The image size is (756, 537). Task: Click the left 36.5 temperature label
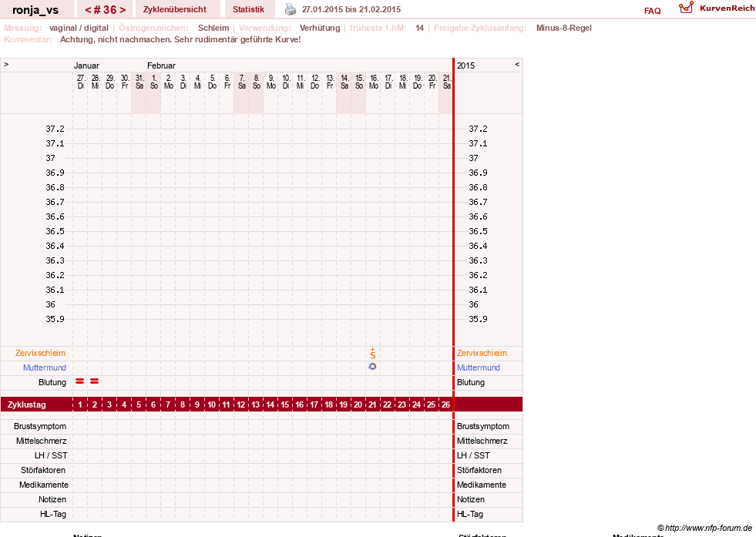(x=55, y=231)
